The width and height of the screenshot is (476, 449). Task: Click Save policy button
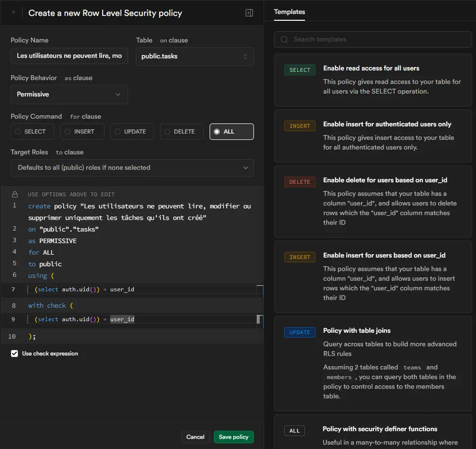234,437
